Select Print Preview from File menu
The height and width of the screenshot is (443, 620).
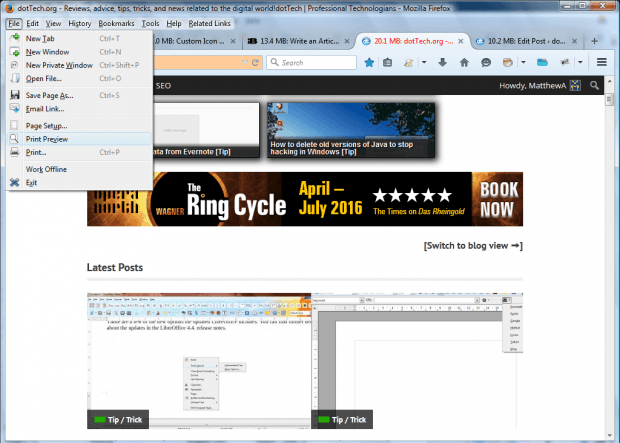pos(79,139)
